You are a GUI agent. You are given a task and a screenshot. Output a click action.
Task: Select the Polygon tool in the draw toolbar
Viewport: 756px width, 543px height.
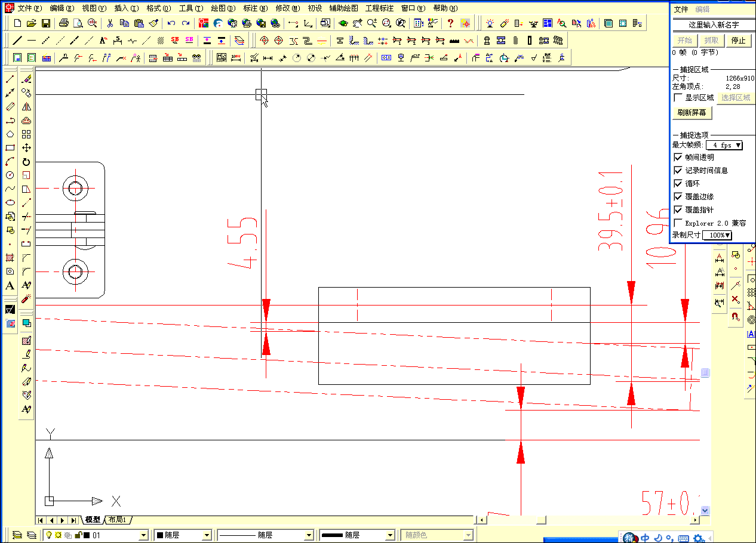tap(10, 134)
